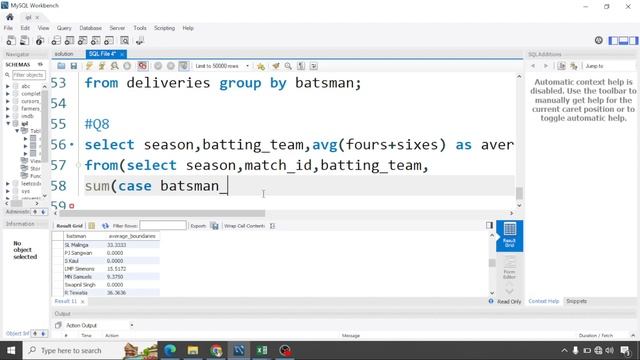Execute the query with lightning icon
This screenshot has height=360, width=640.
coord(89,66)
